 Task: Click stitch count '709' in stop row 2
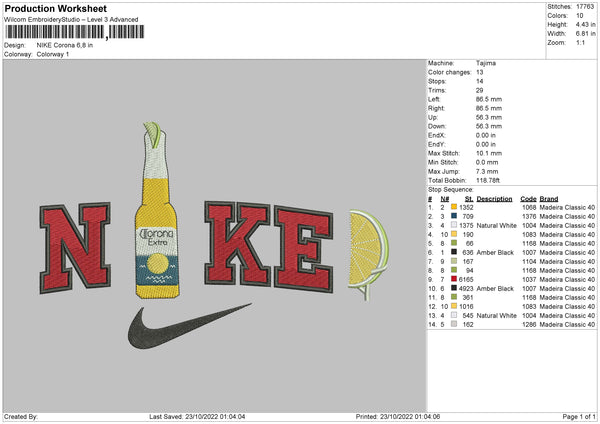tap(468, 217)
